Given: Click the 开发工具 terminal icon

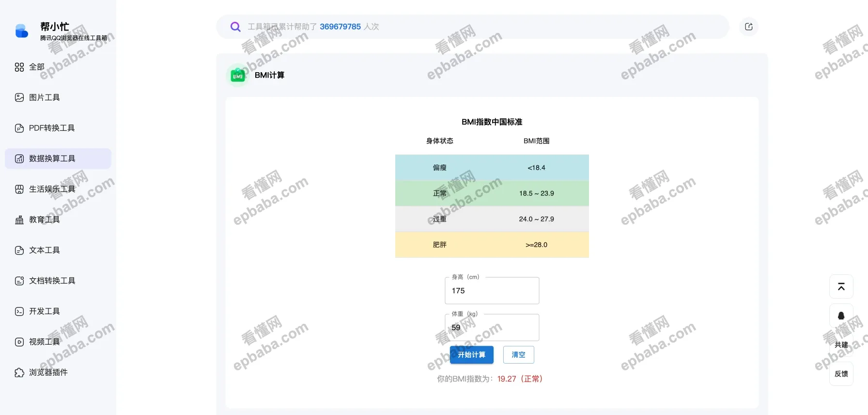Looking at the screenshot, I should pyautogui.click(x=19, y=311).
